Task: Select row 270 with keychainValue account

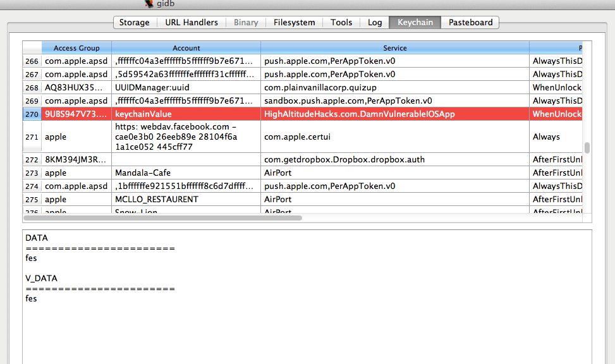Action: pos(186,114)
